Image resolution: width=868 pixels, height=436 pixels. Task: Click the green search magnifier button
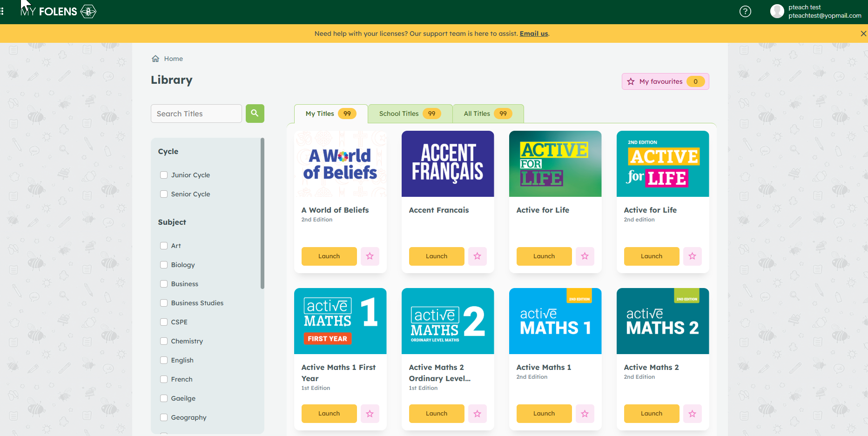click(x=255, y=114)
